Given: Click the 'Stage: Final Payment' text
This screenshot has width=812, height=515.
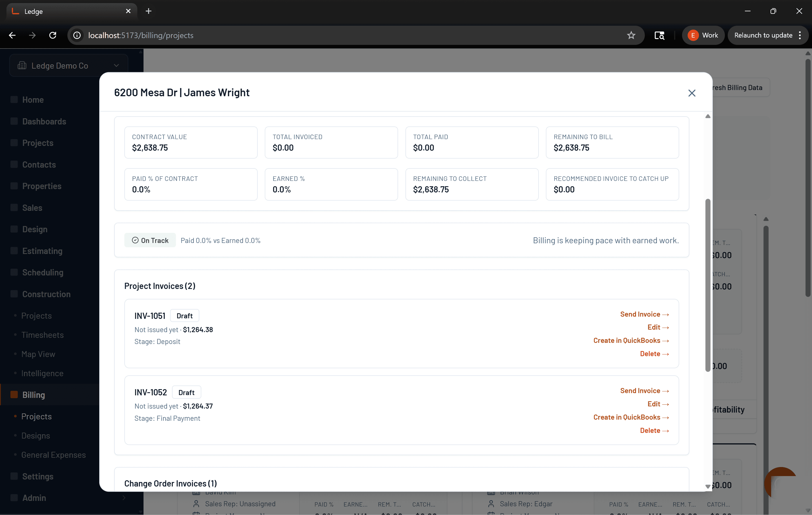Looking at the screenshot, I should pos(167,418).
